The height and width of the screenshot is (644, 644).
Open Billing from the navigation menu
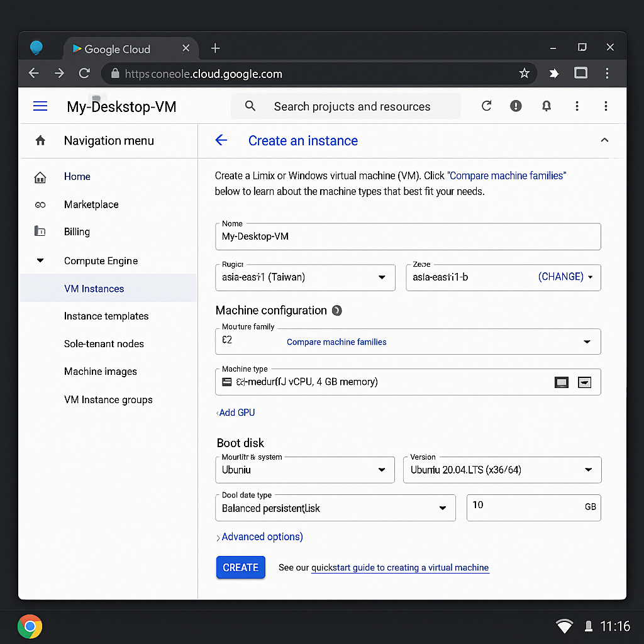[x=77, y=231]
